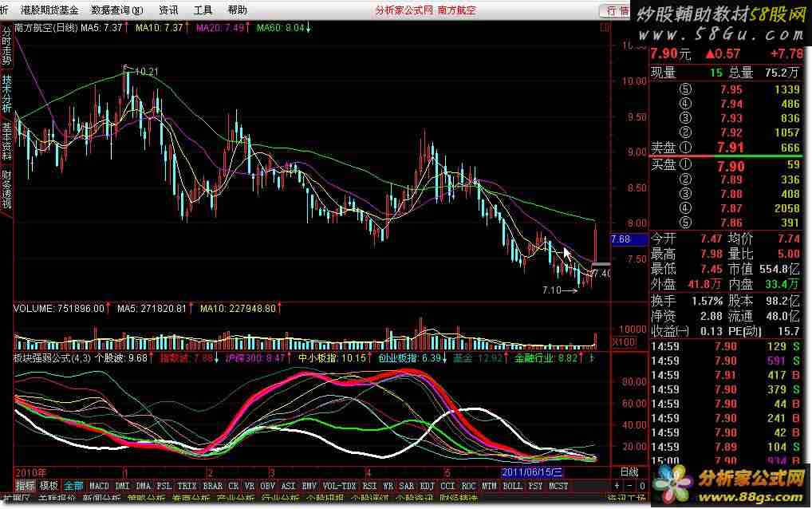The height and width of the screenshot is (509, 812).
Task: Show the KDJ indicator
Action: pyautogui.click(x=428, y=486)
